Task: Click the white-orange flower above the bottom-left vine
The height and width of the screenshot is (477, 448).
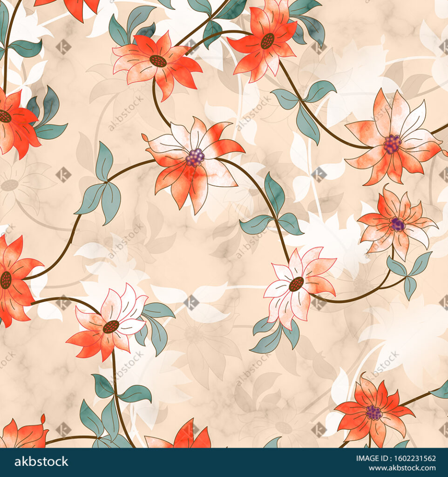Action: [109, 325]
